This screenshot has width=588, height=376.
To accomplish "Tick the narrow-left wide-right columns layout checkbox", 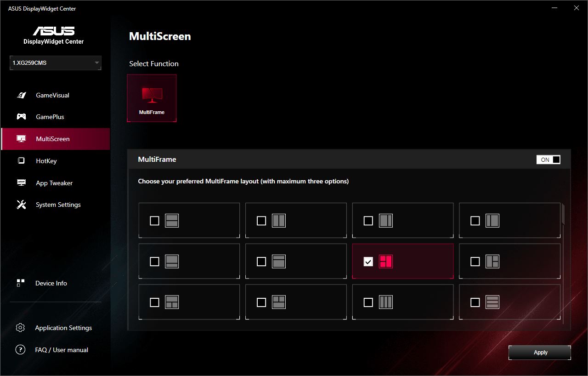I will [475, 221].
